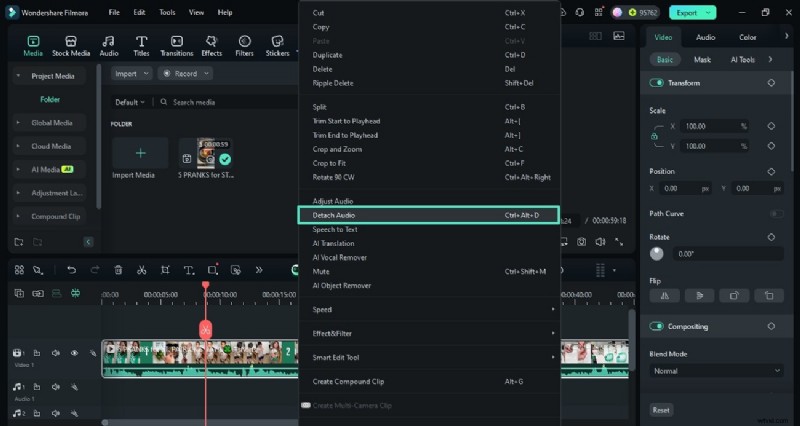Open the Record dropdown
Image resolution: width=800 pixels, height=426 pixels.
coord(186,73)
